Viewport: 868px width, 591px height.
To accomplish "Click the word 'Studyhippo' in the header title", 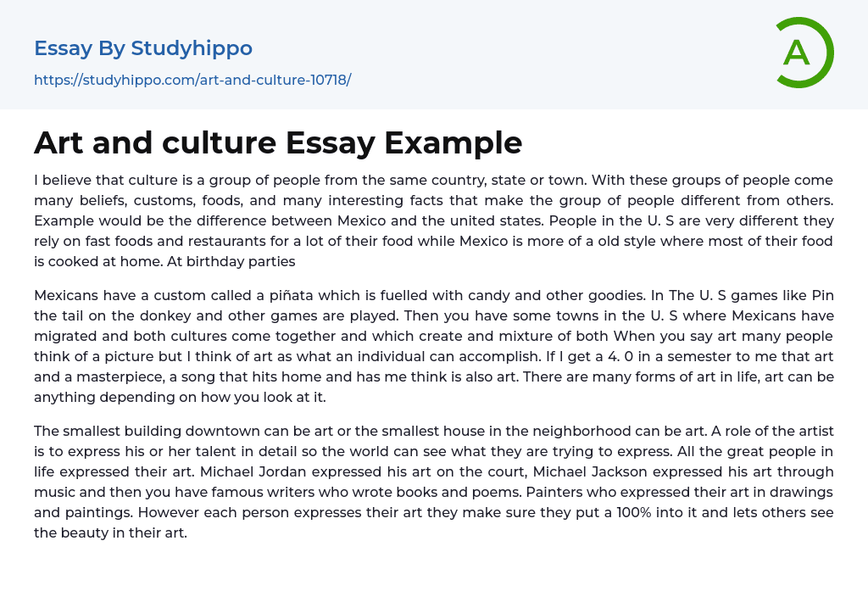I will [x=192, y=48].
